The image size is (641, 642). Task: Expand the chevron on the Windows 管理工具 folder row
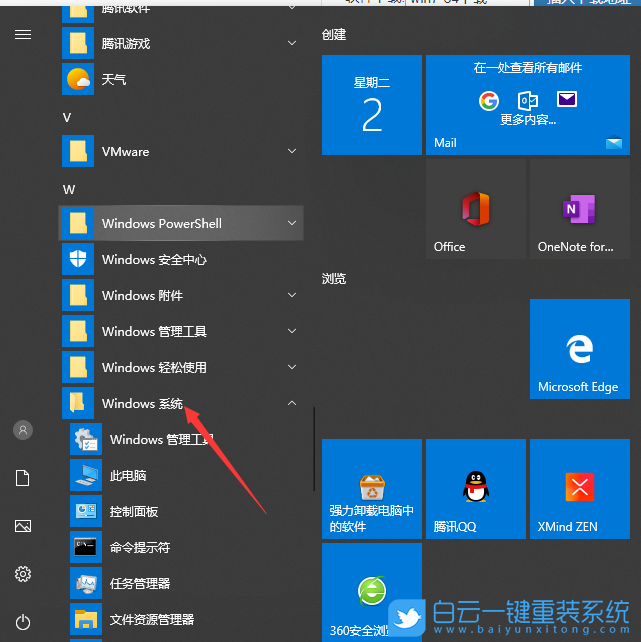pyautogui.click(x=292, y=331)
